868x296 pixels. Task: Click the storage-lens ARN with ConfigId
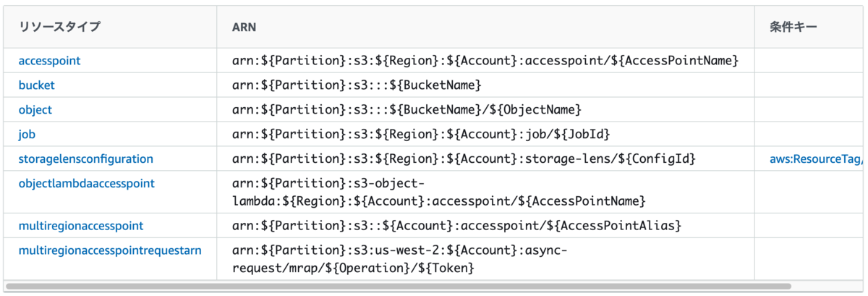[x=464, y=158]
